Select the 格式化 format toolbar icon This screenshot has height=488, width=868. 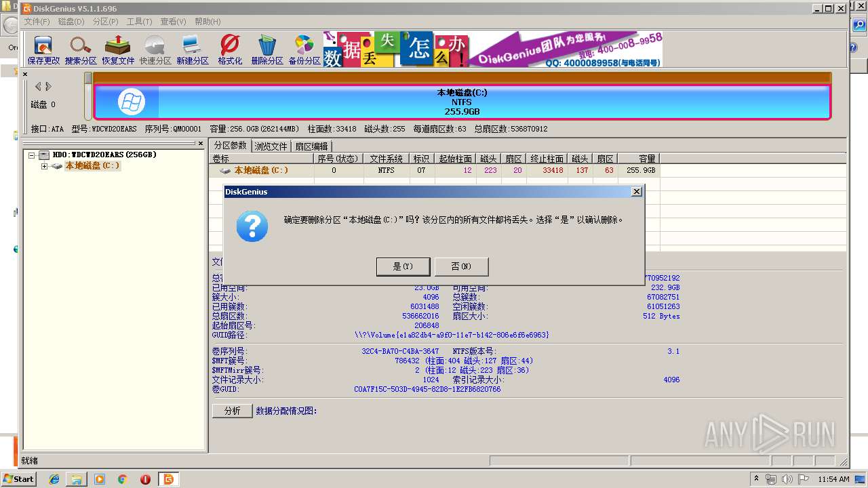tap(230, 49)
